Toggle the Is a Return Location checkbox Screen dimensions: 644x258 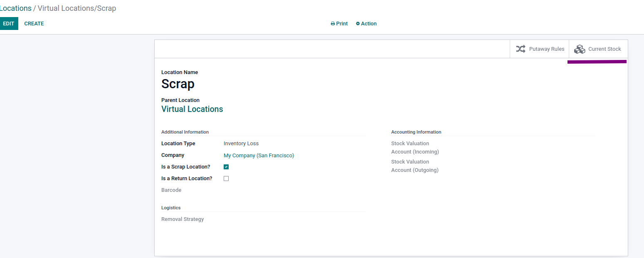click(226, 179)
